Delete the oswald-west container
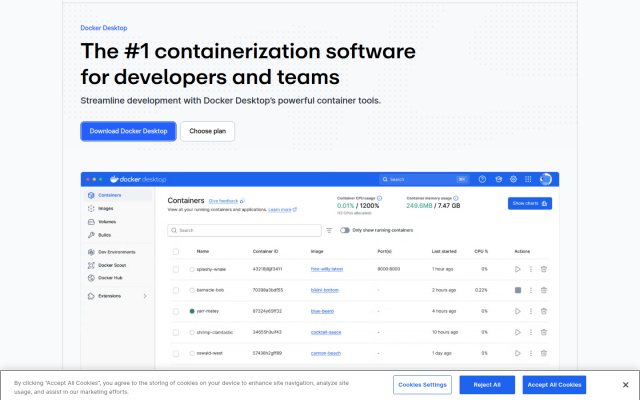Image resolution: width=640 pixels, height=400 pixels. [544, 353]
